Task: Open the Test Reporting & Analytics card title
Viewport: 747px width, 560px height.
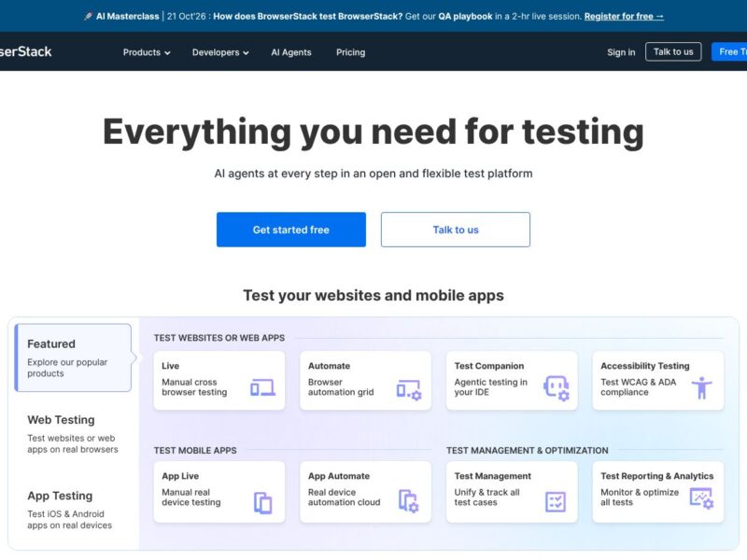Action: (x=657, y=476)
